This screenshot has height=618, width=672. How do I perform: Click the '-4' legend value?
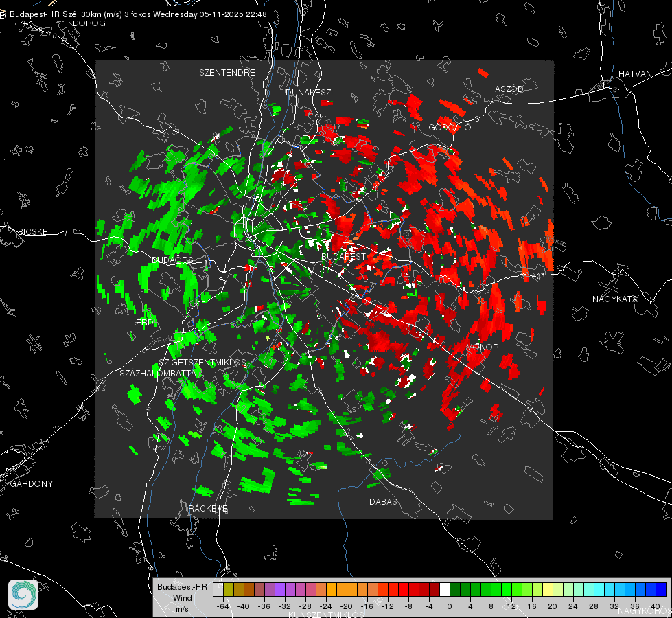[428, 606]
